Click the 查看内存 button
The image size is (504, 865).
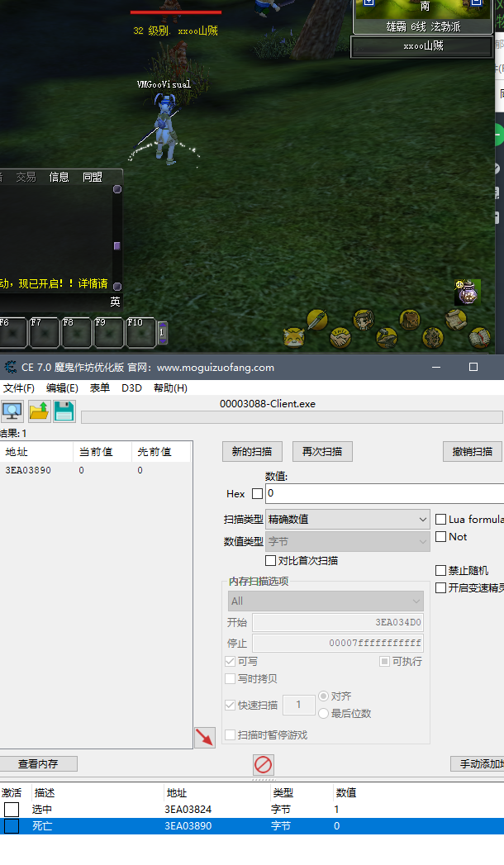point(38,763)
